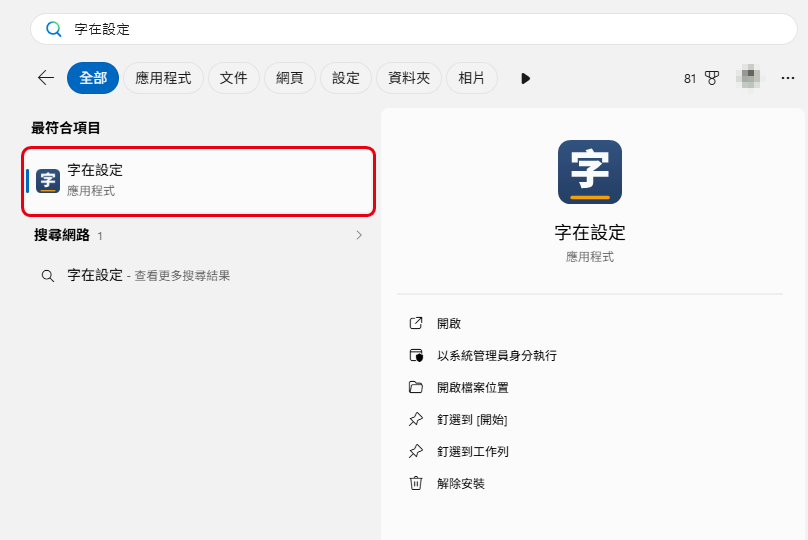Switch to the 網頁 filter tab
Viewport: 808px width, 540px height.
coord(290,78)
